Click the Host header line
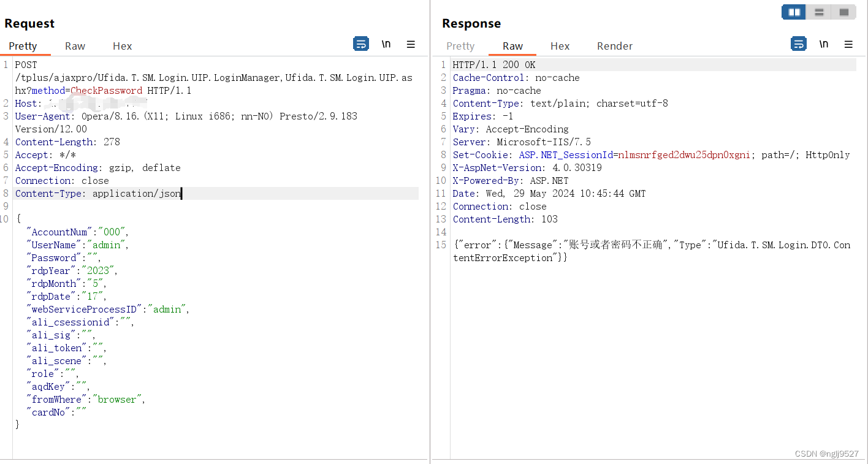The image size is (868, 464). click(x=81, y=104)
